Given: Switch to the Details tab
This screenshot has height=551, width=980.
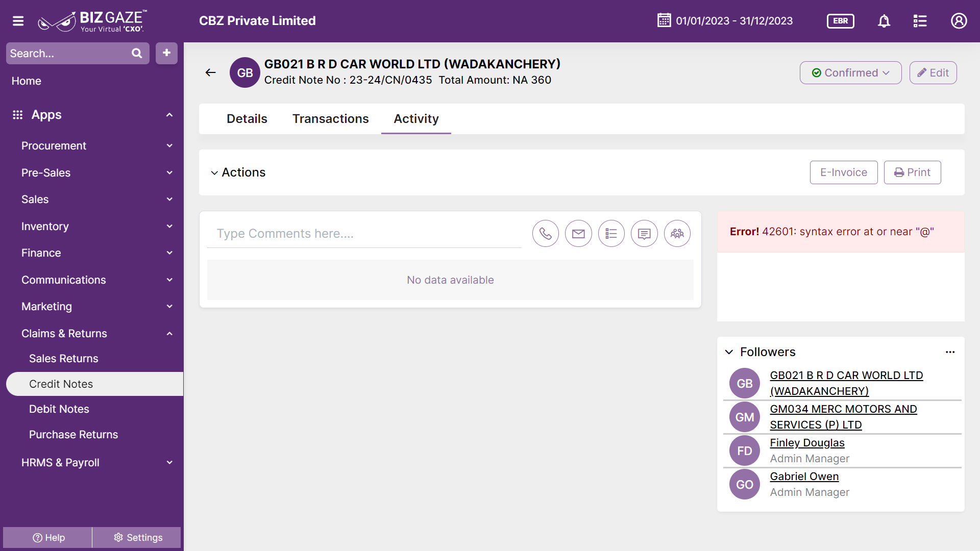Looking at the screenshot, I should click(x=247, y=119).
